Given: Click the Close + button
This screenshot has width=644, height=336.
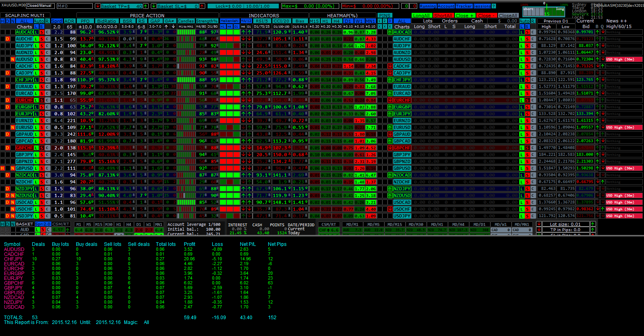Looking at the screenshot, I should (465, 15).
